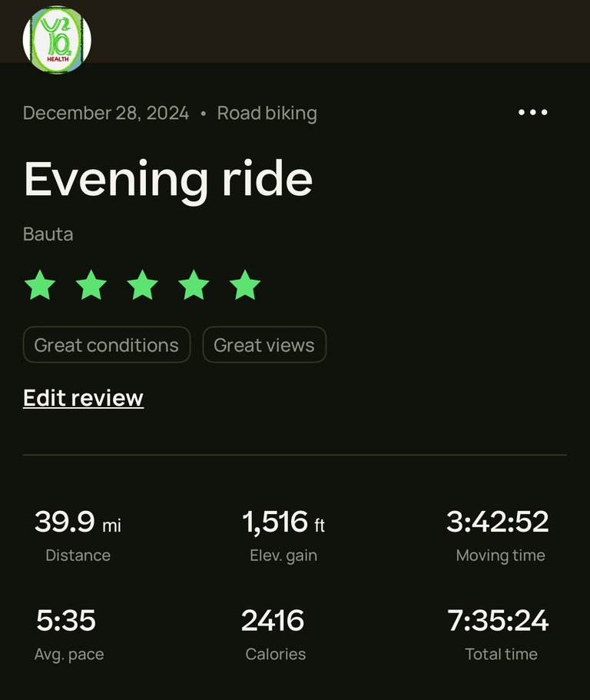This screenshot has height=700, width=590.
Task: View the 1,516 ft Elev. gain stat
Action: (x=283, y=536)
